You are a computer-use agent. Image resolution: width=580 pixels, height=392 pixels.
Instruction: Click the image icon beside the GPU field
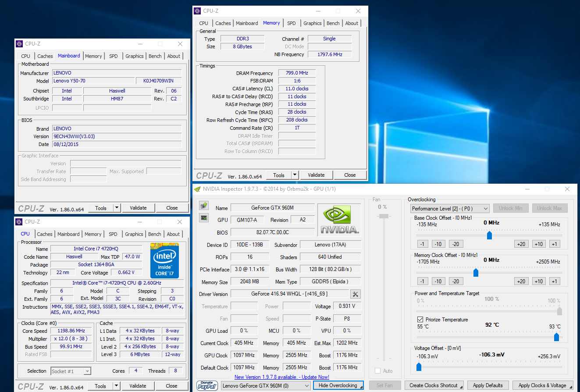204,217
